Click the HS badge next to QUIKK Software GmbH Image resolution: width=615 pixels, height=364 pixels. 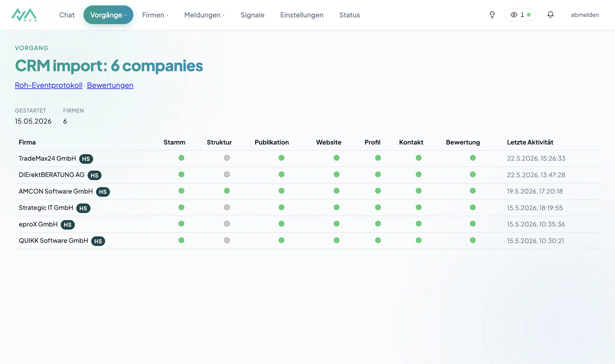click(98, 242)
